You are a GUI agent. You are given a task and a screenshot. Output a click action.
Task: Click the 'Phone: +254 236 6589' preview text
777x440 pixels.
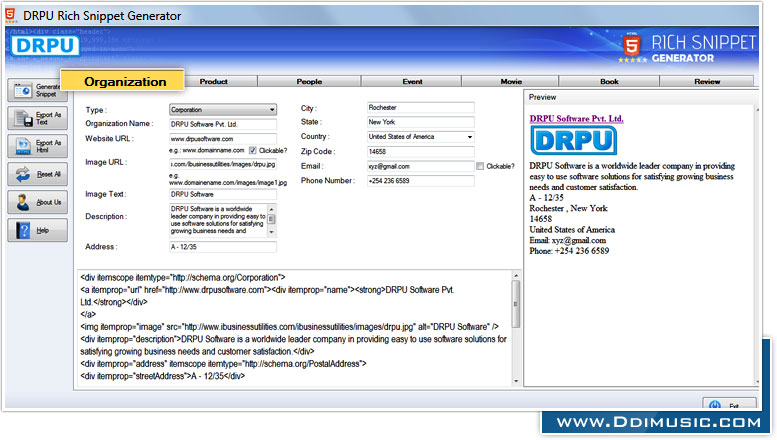click(569, 251)
